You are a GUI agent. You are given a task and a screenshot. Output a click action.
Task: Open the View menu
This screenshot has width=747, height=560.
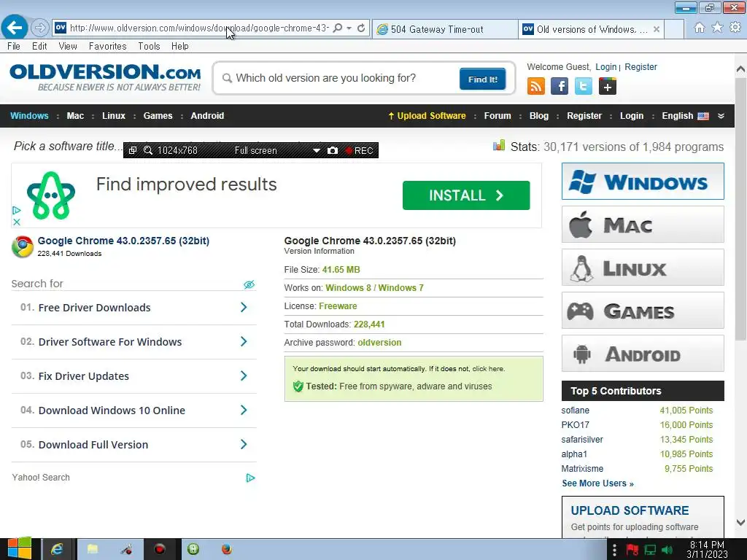pos(68,46)
